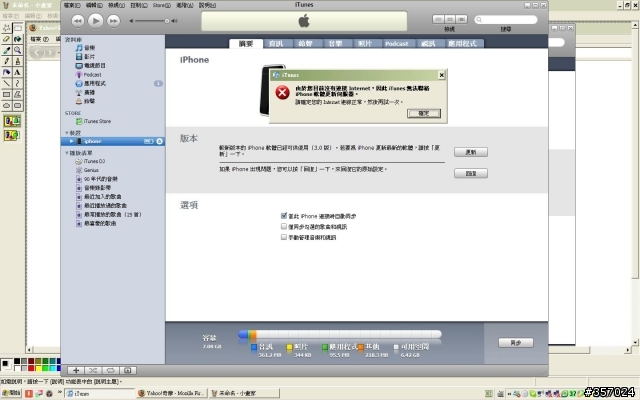
Task: Switch to the Photos device tab
Action: (364, 44)
